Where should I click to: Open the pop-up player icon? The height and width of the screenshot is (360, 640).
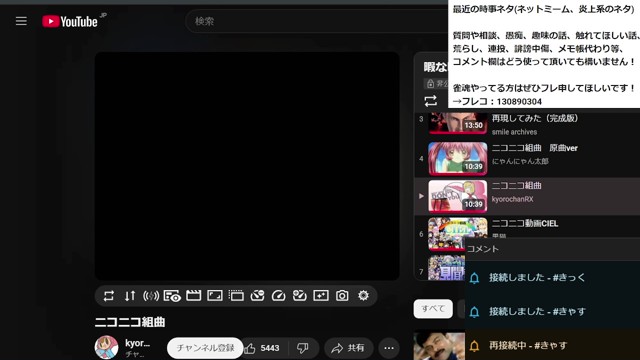[236, 296]
